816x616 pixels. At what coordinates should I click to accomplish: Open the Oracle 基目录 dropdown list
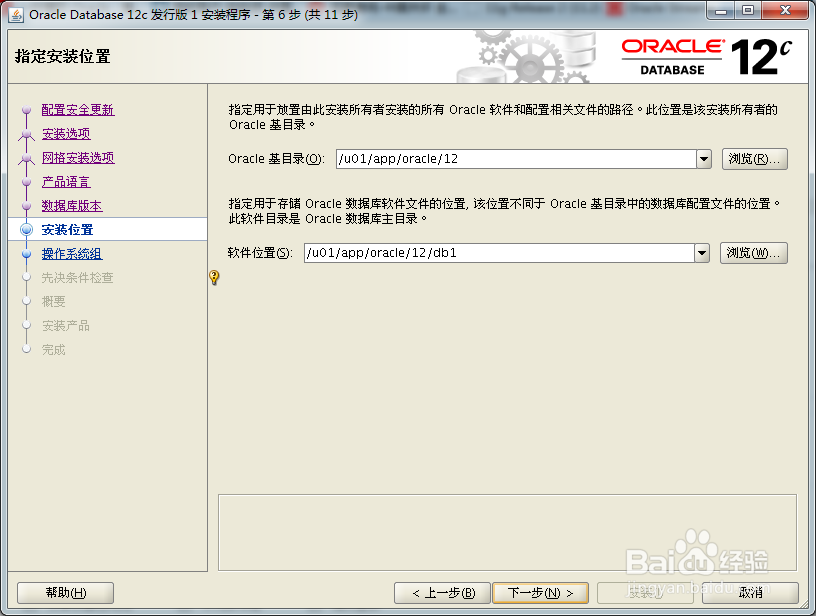point(703,159)
